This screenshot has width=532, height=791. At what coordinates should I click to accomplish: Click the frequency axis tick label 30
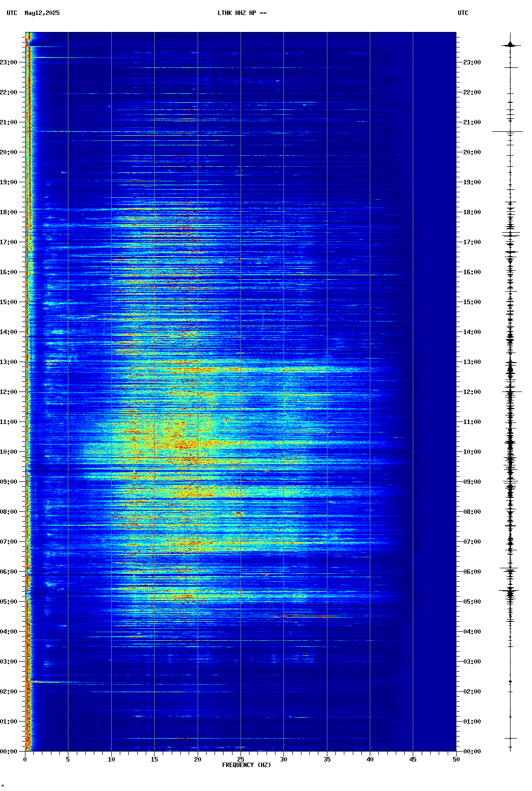click(x=283, y=760)
